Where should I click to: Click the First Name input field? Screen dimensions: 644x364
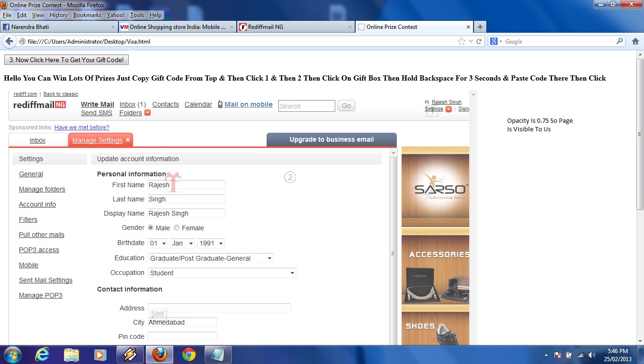(x=187, y=185)
